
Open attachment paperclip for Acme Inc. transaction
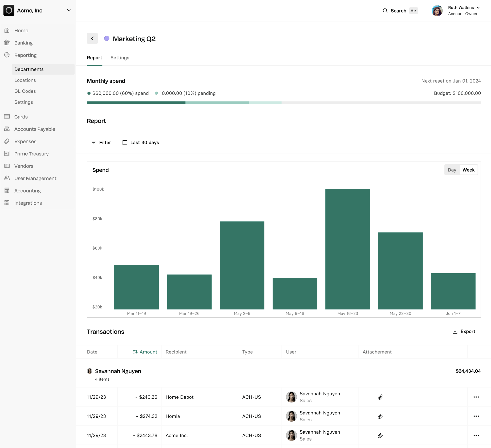pyautogui.click(x=380, y=435)
